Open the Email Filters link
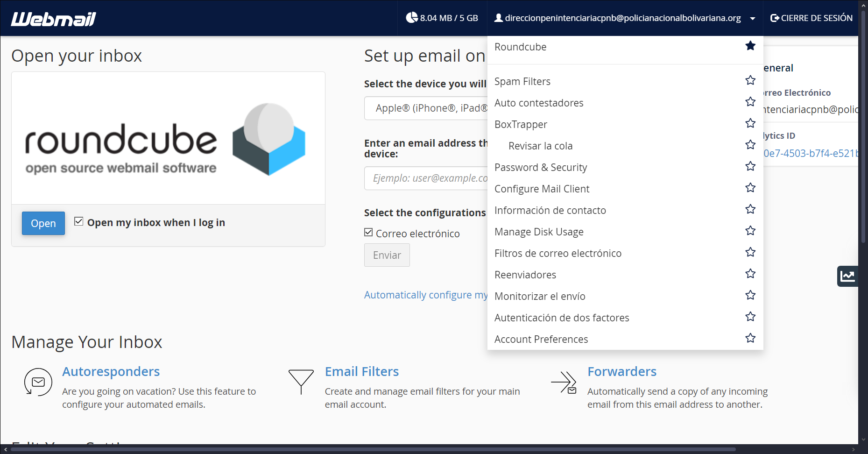Image resolution: width=868 pixels, height=454 pixels. [x=362, y=371]
